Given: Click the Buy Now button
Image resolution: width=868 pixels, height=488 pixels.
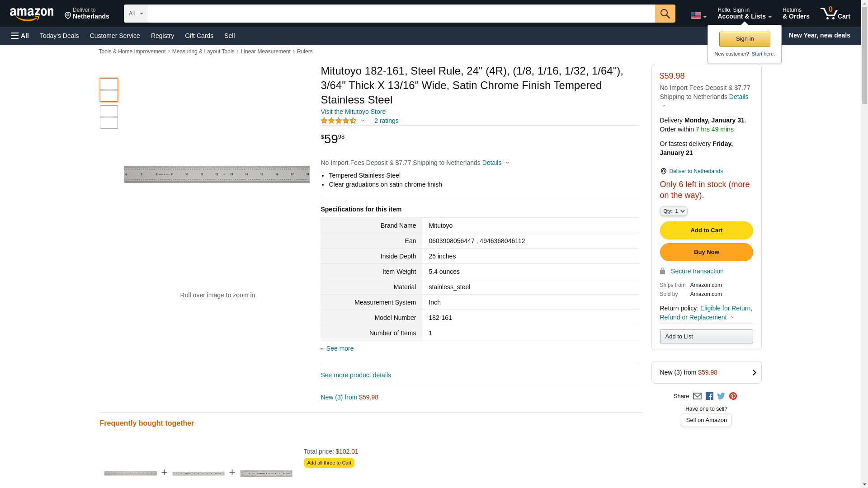Looking at the screenshot, I should (x=706, y=252).
